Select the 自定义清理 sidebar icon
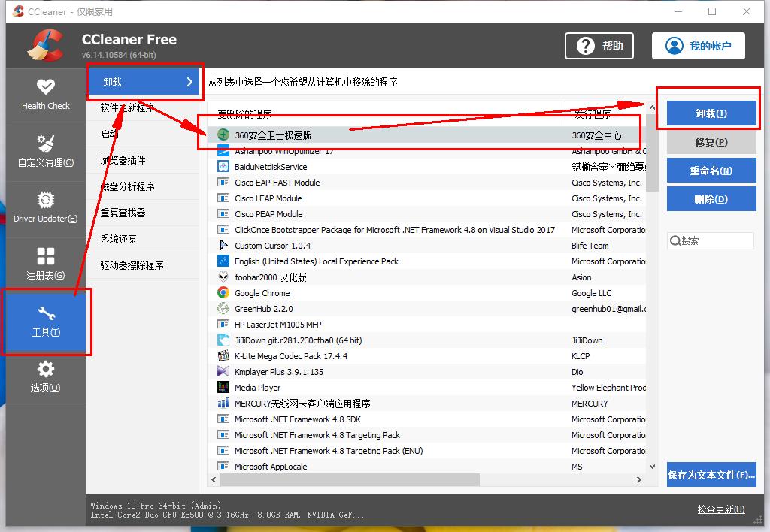 [x=45, y=153]
